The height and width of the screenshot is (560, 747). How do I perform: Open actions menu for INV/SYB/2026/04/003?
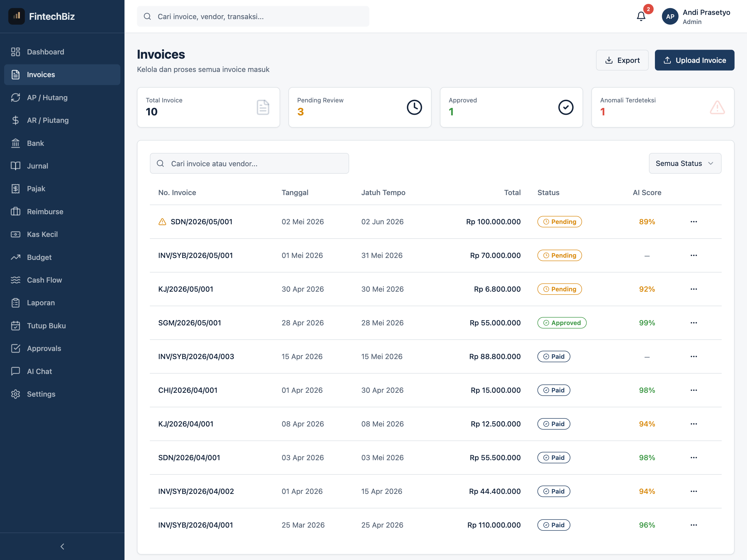point(694,356)
